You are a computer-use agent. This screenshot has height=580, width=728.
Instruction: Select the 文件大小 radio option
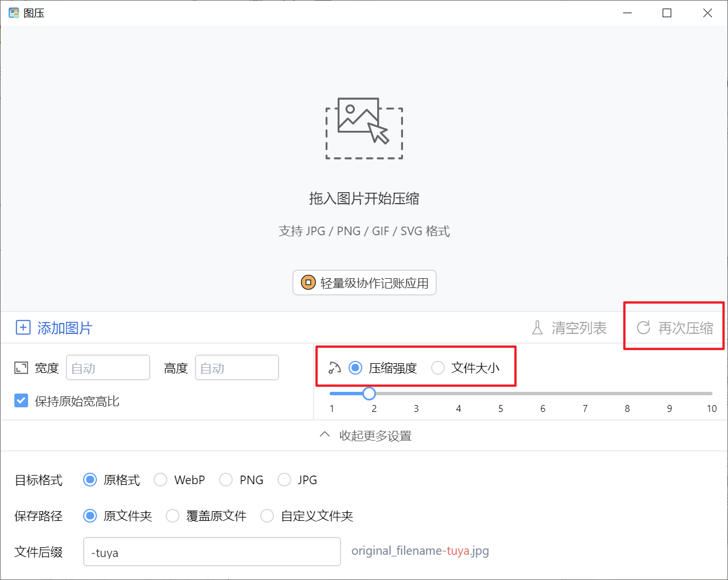coord(438,368)
